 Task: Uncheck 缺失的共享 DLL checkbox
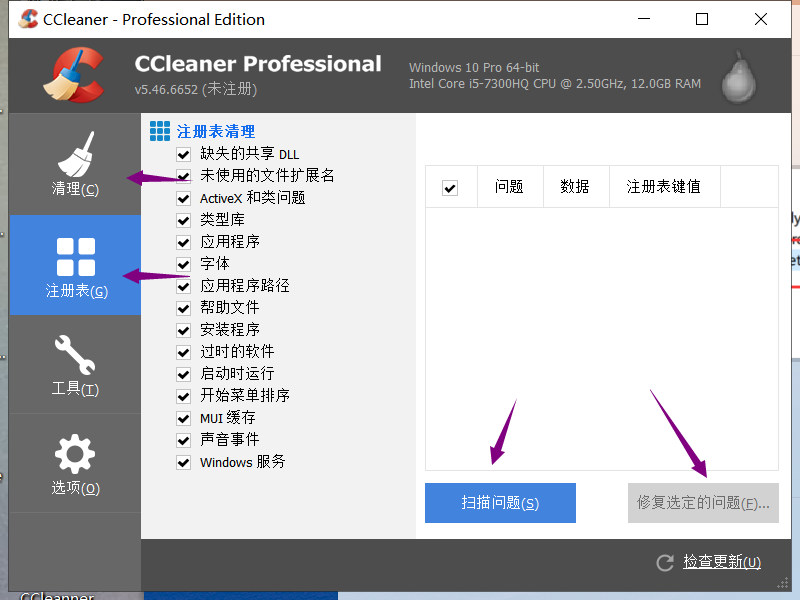click(x=184, y=154)
